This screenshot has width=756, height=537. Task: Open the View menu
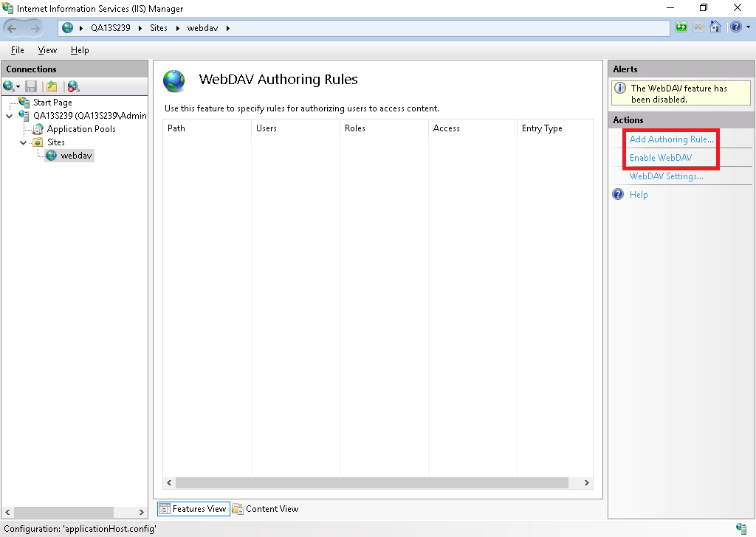point(47,50)
